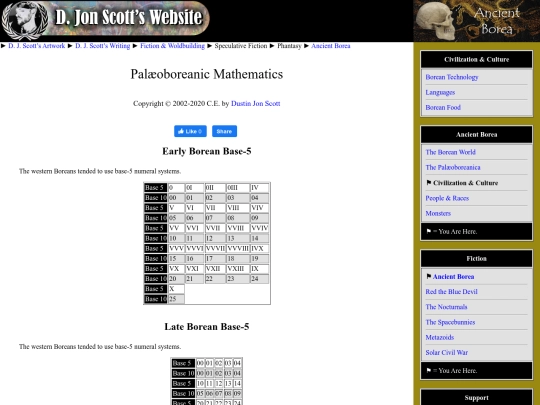Click the '25' cell in Early table
The image size is (540, 405).
[x=176, y=299]
